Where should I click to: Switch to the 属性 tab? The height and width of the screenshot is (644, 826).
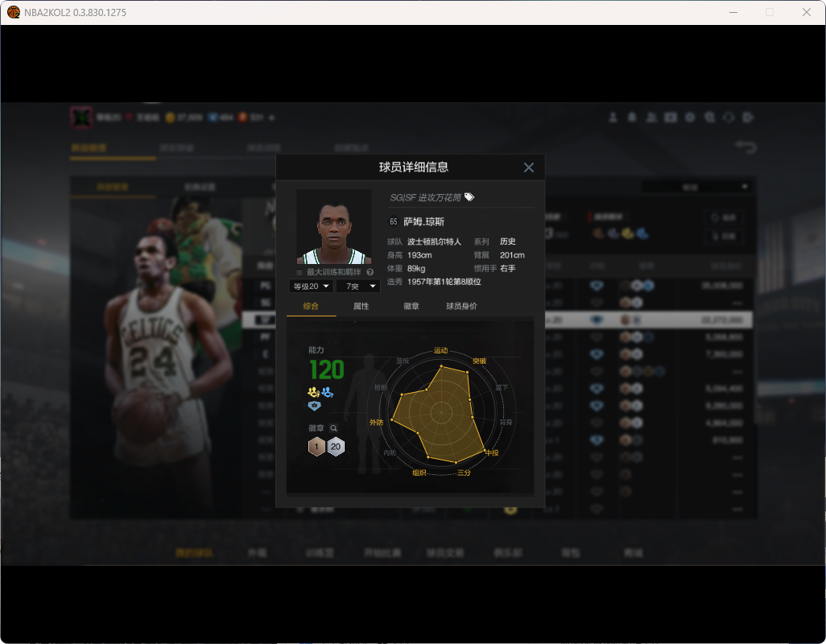click(x=361, y=306)
